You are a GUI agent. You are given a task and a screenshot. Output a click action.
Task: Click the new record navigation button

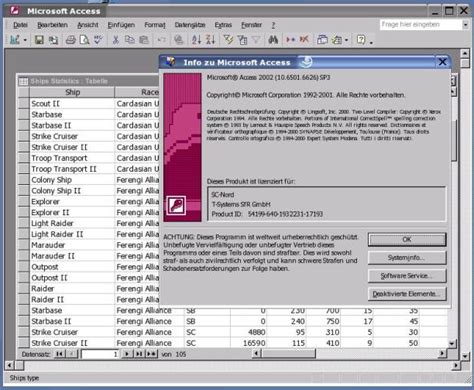pyautogui.click(x=152, y=354)
